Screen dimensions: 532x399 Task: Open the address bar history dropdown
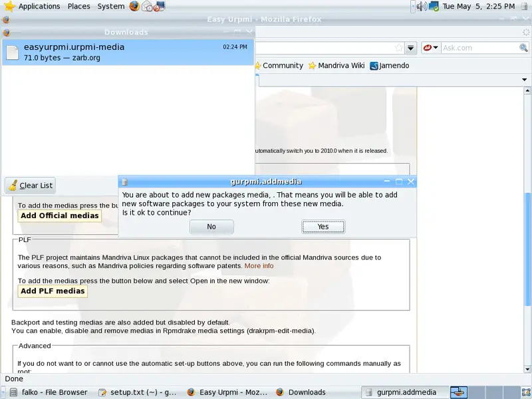point(410,48)
